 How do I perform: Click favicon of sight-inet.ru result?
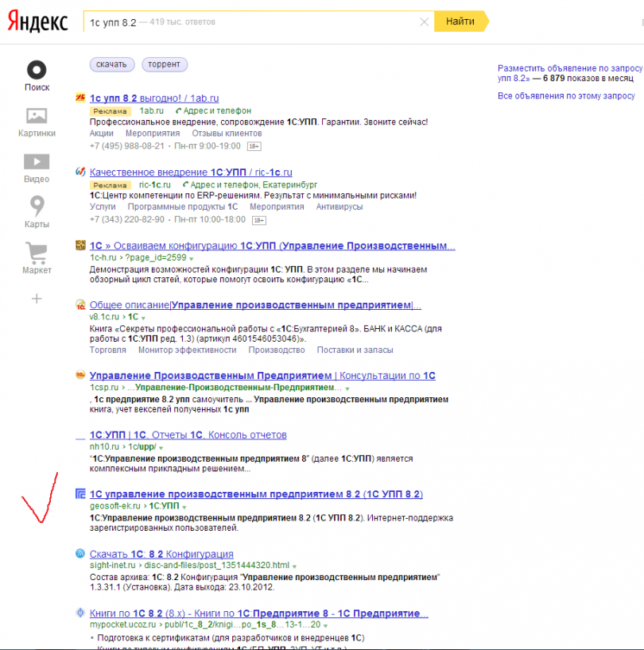(80, 553)
